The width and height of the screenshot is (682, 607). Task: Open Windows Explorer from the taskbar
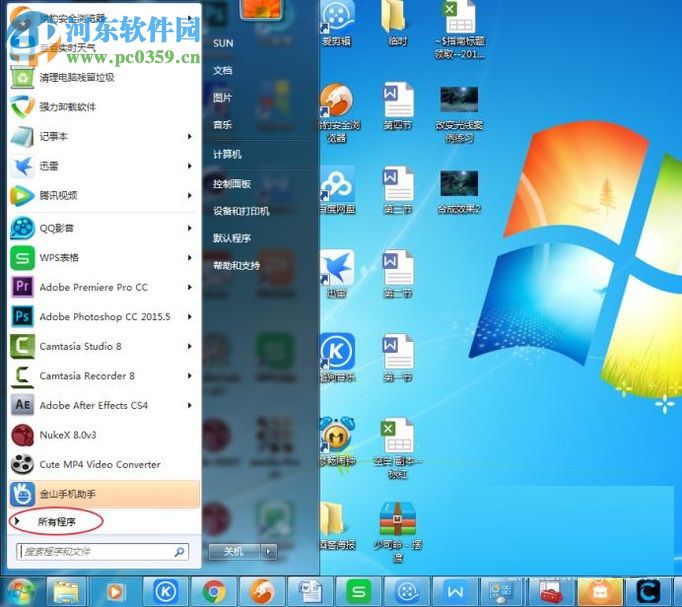point(67,592)
